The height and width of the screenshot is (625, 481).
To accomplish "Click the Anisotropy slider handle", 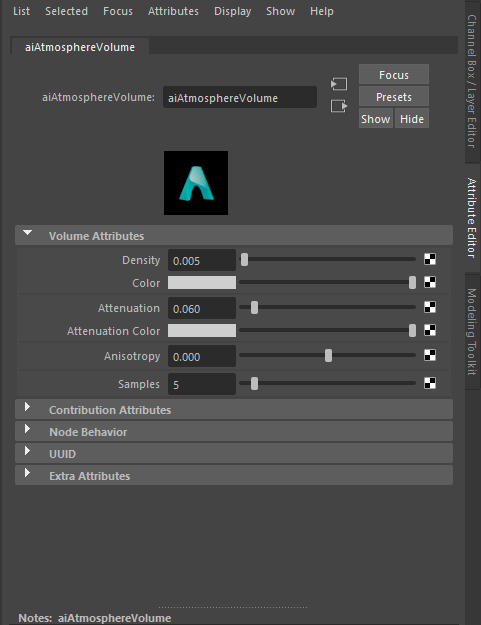I will pyautogui.click(x=328, y=356).
